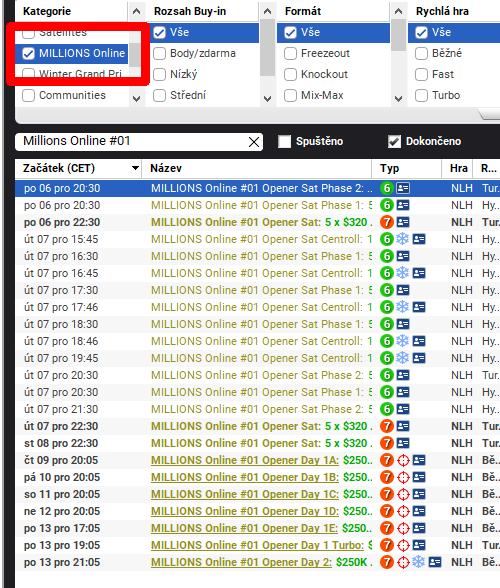The height and width of the screenshot is (588, 500).
Task: Click card icon in út 07 pro 21:30 row
Action: (403, 409)
